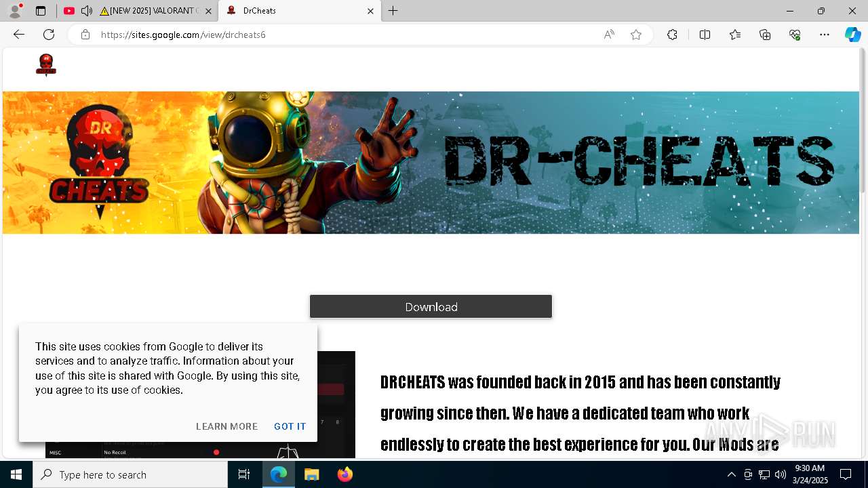Open Browser essentials icon
Viewport: 868px width, 488px height.
click(x=795, y=35)
